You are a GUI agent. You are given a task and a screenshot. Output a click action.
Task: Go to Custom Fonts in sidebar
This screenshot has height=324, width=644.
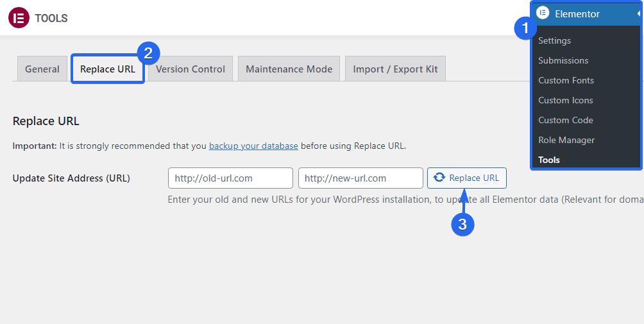[566, 80]
